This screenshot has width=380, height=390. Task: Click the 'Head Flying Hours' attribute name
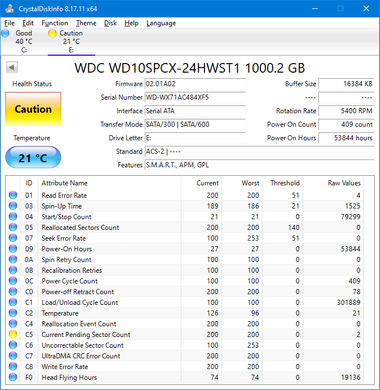click(69, 377)
